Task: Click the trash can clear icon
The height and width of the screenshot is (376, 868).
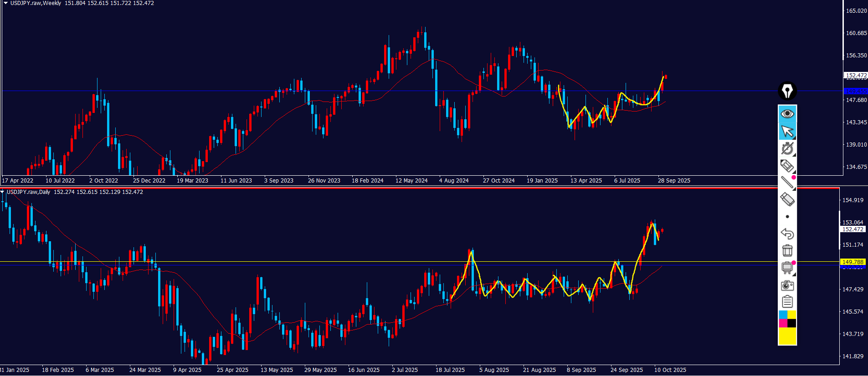Action: tap(787, 251)
